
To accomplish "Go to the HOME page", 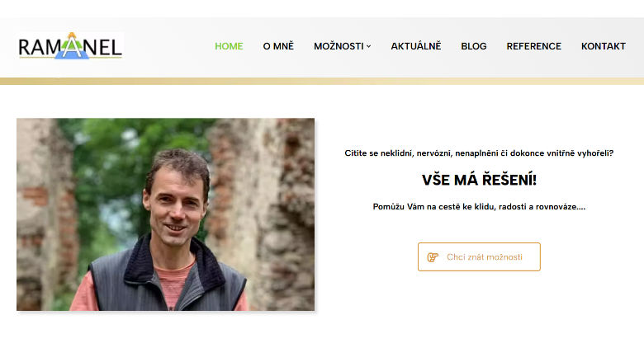I will 229,46.
